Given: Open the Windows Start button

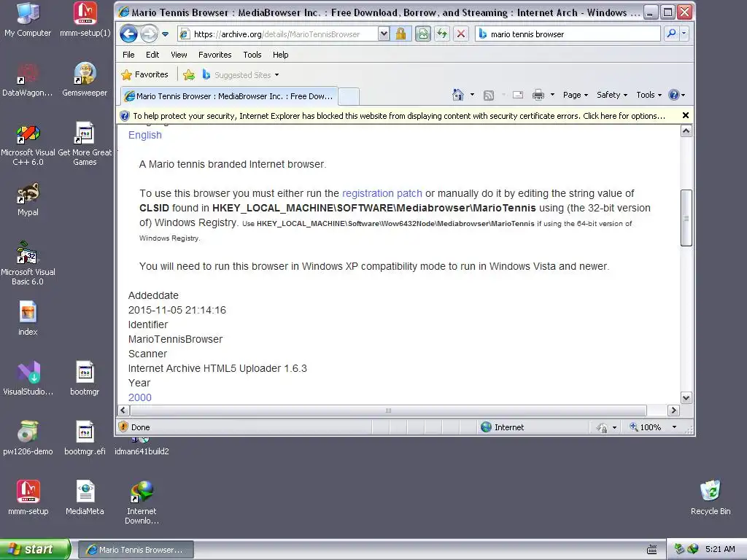Looking at the screenshot, I should click(x=35, y=549).
